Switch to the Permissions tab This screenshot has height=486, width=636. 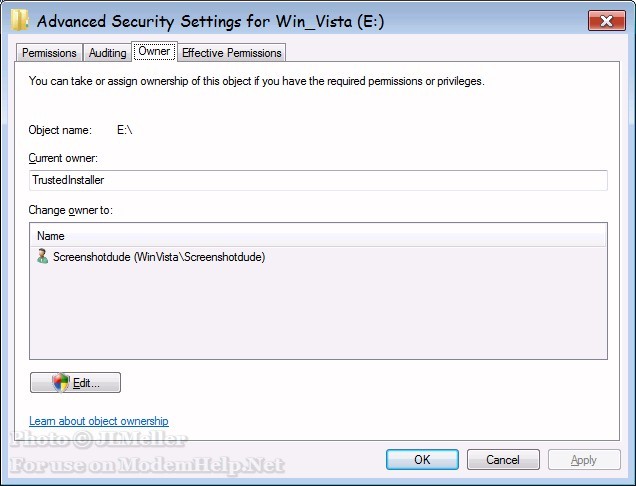(x=49, y=53)
